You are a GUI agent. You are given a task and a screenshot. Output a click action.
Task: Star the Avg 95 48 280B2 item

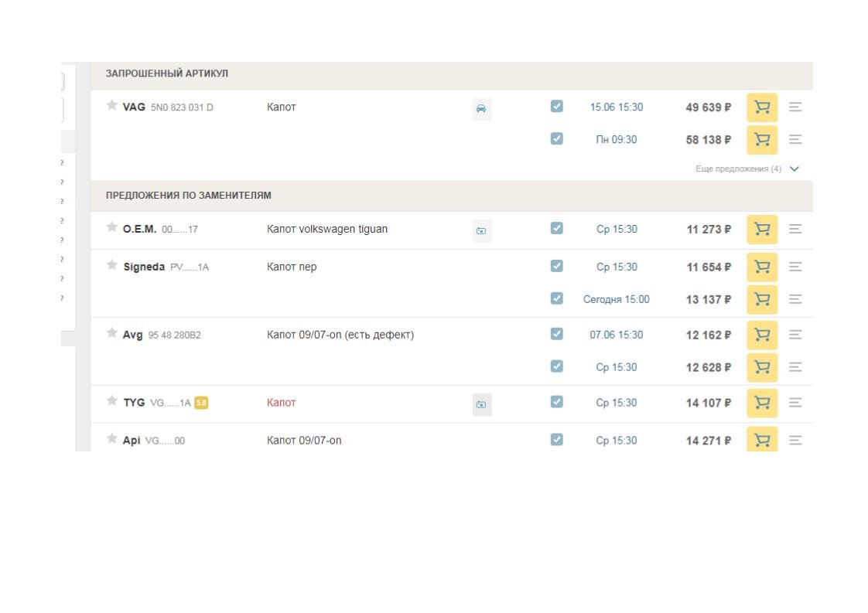(x=112, y=332)
